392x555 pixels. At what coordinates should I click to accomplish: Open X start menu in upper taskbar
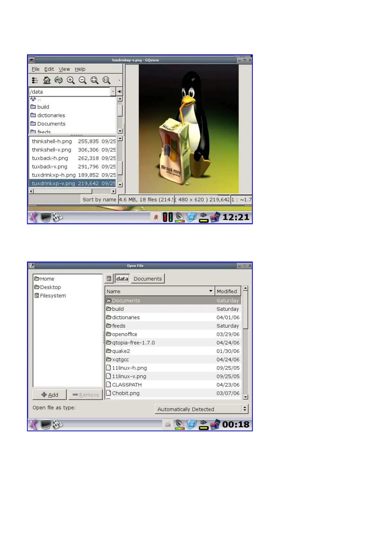(x=34, y=217)
